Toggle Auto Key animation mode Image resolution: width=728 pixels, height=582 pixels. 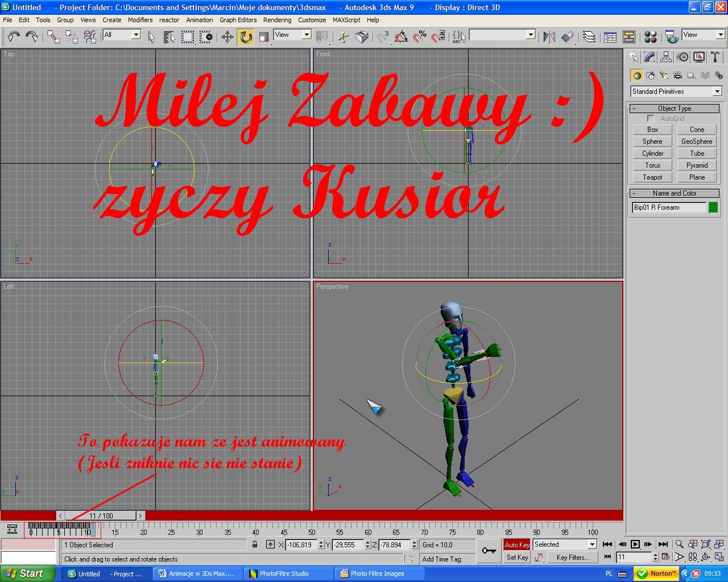pyautogui.click(x=516, y=544)
